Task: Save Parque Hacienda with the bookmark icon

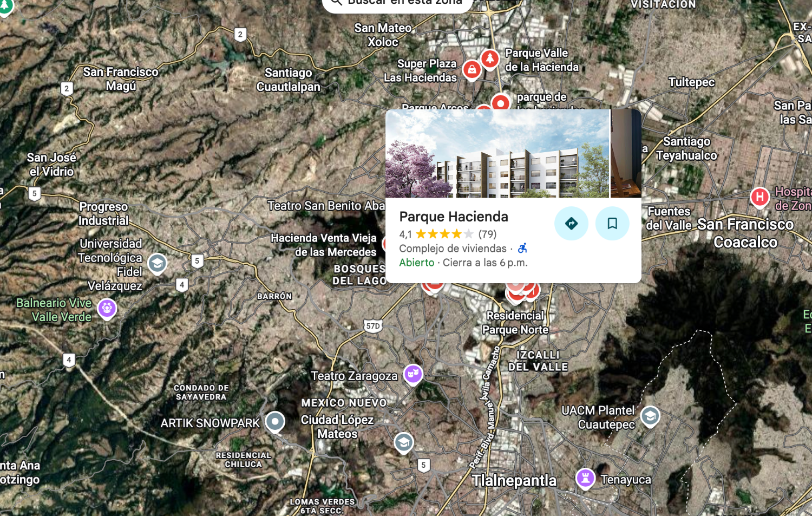Action: click(612, 223)
